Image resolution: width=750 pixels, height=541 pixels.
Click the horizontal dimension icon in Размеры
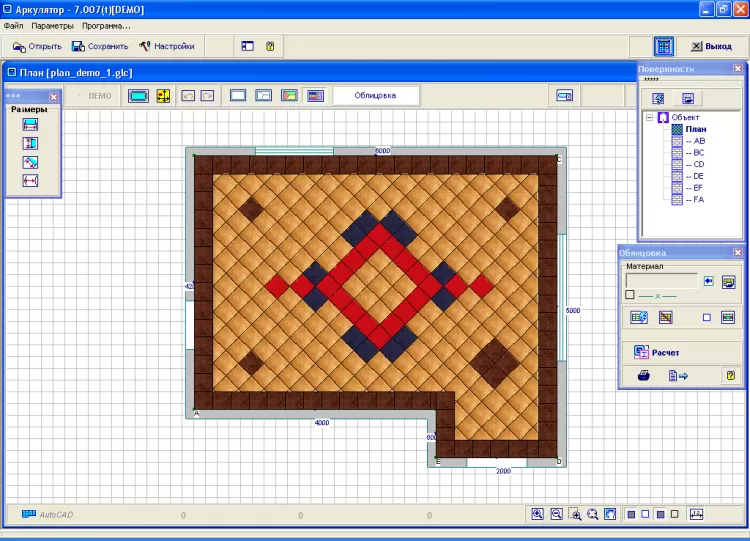pyautogui.click(x=30, y=125)
